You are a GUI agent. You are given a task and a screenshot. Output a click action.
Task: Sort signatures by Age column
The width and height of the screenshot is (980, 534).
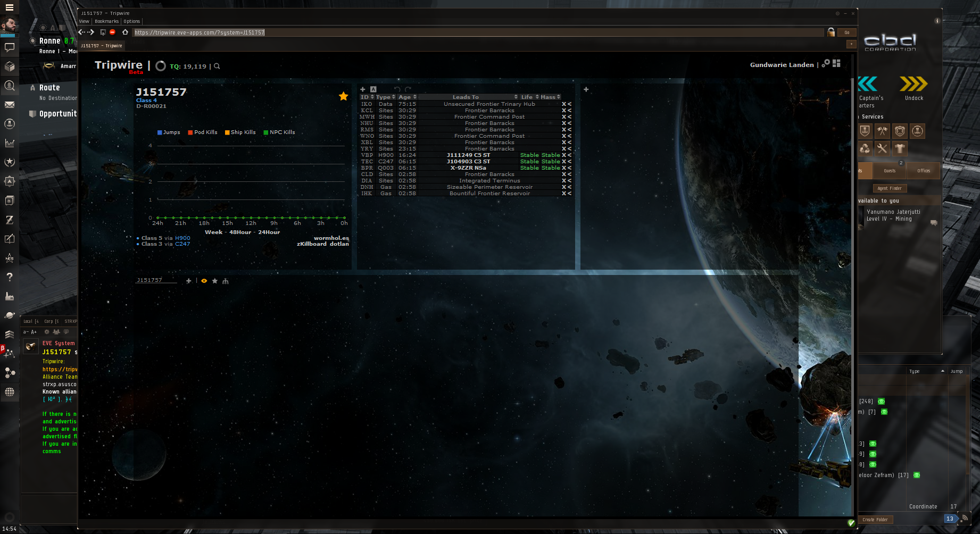point(408,97)
